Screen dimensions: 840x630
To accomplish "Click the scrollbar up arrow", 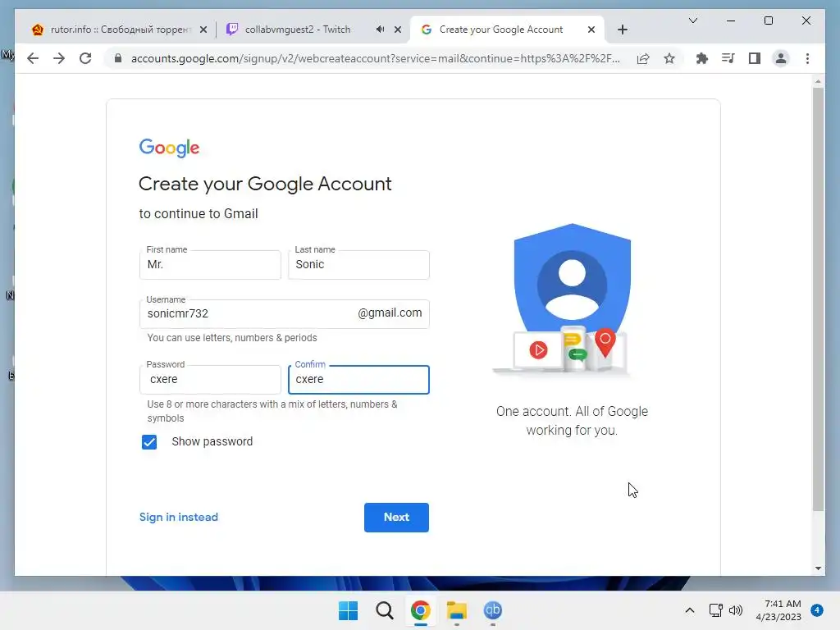I will 818,81.
